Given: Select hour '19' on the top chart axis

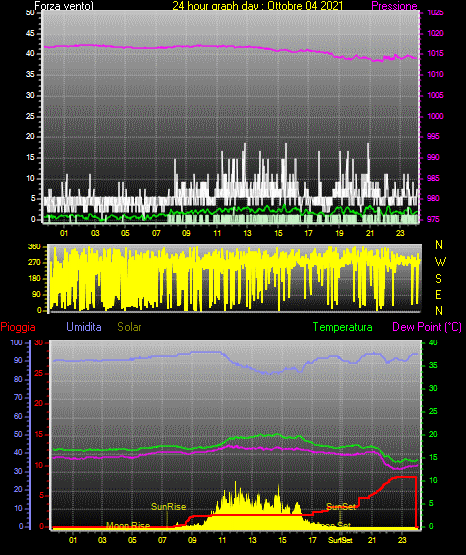Looking at the screenshot, I should pos(339,233).
